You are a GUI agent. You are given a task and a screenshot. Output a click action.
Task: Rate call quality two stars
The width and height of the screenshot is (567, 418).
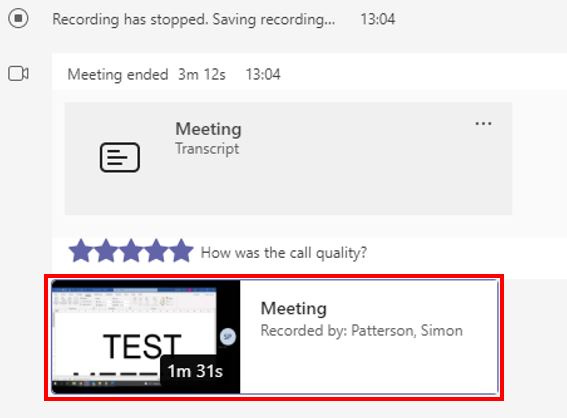(106, 251)
